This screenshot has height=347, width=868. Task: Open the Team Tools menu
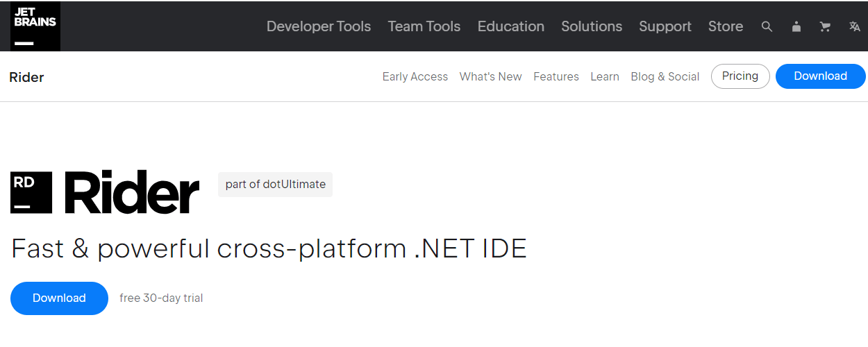tap(424, 26)
